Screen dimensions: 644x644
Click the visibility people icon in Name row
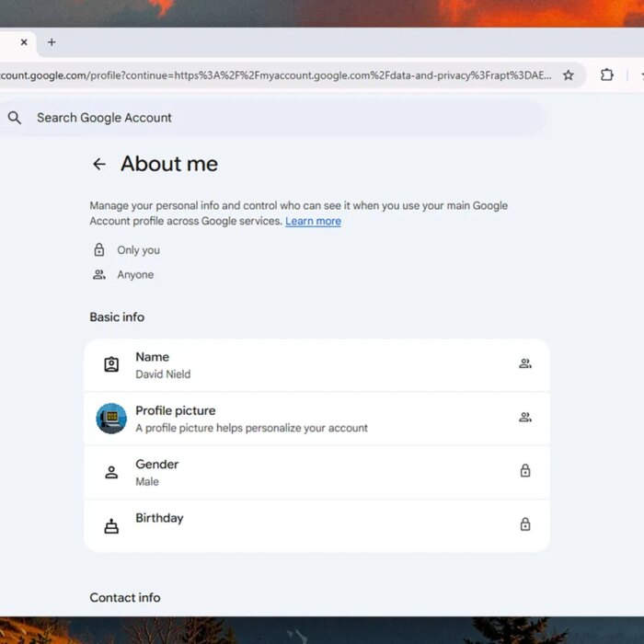[525, 363]
